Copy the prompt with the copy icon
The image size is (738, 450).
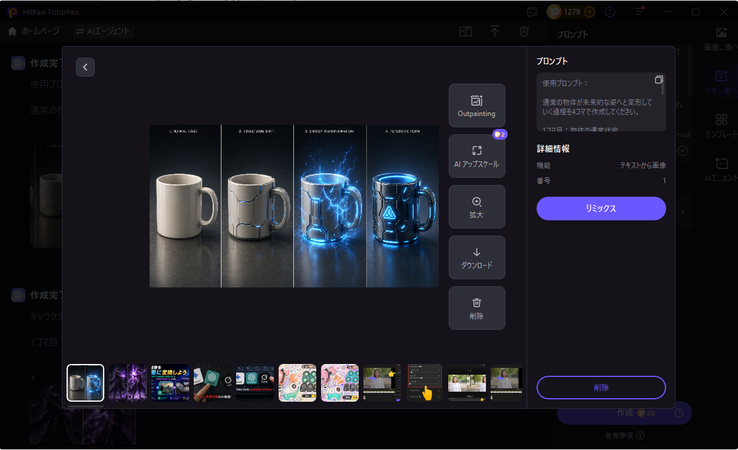658,80
